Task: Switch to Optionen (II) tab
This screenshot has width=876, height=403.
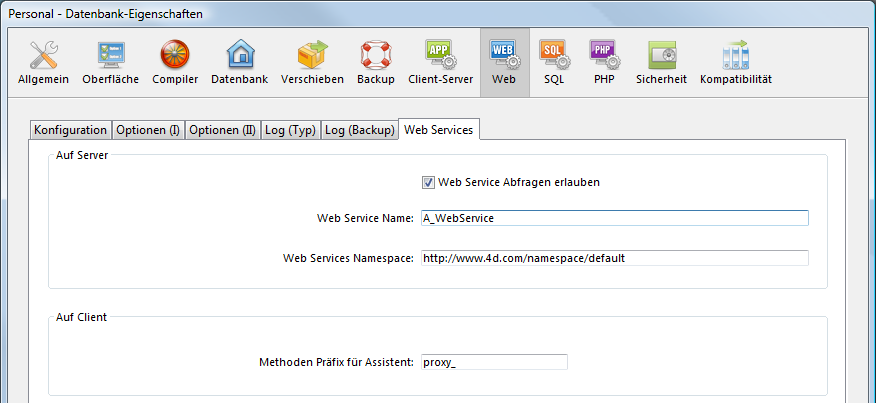Action: point(222,130)
